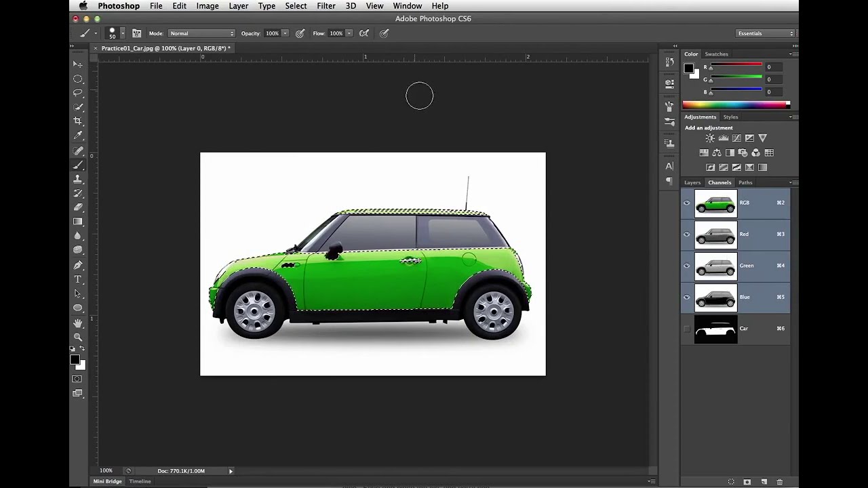Image resolution: width=868 pixels, height=488 pixels.
Task: Open the Opacity slider dropdown
Action: 285,33
